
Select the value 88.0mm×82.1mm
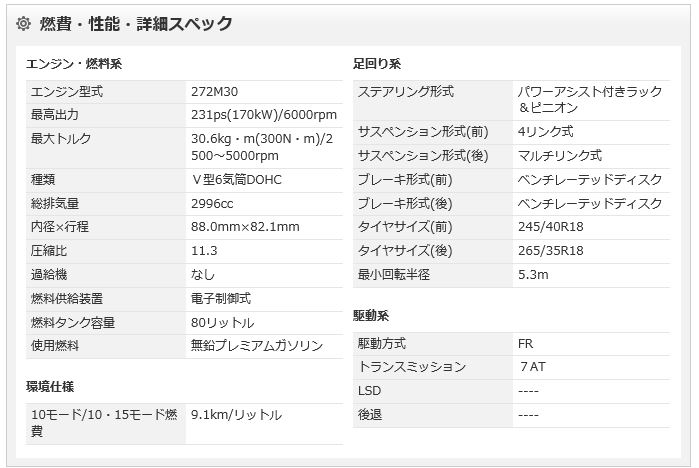(x=245, y=226)
